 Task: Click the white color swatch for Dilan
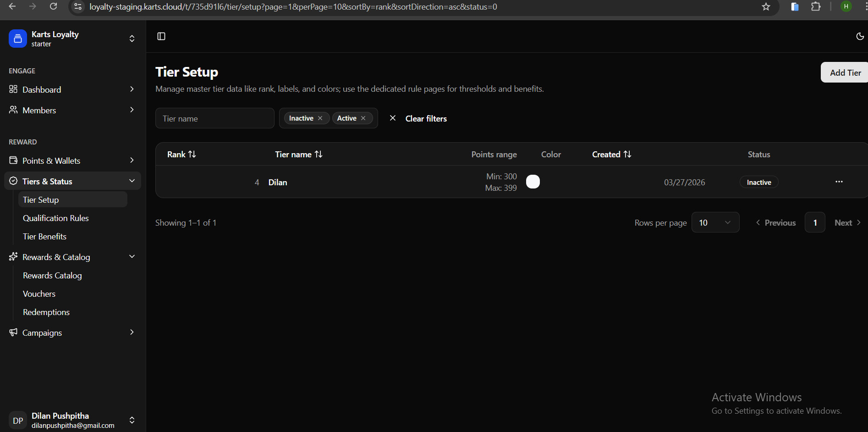533,182
